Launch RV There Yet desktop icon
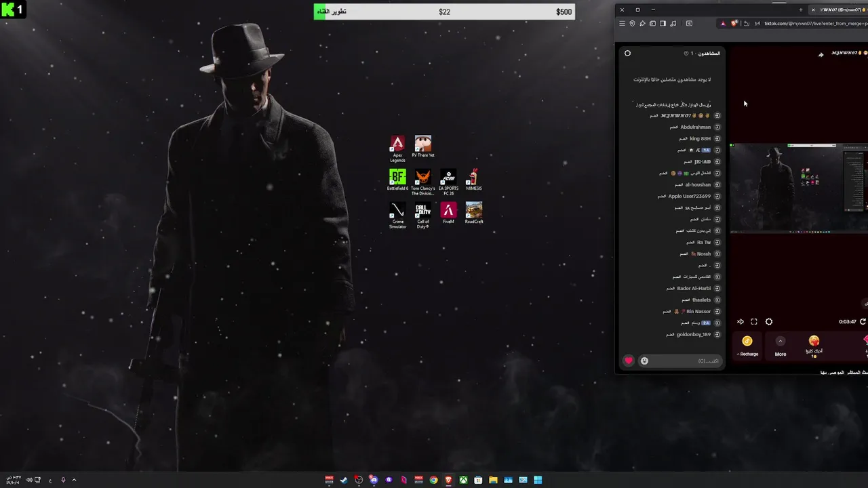Viewport: 868px width, 488px height. click(423, 146)
